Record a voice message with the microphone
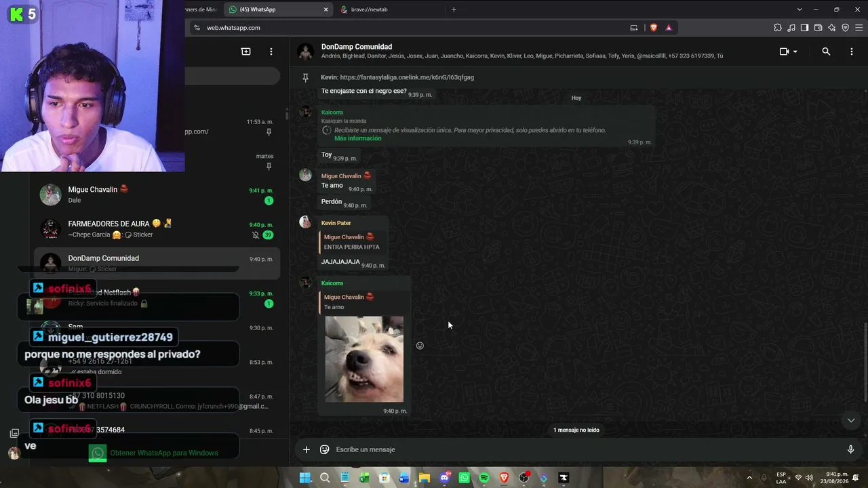The width and height of the screenshot is (868, 488). tap(851, 449)
